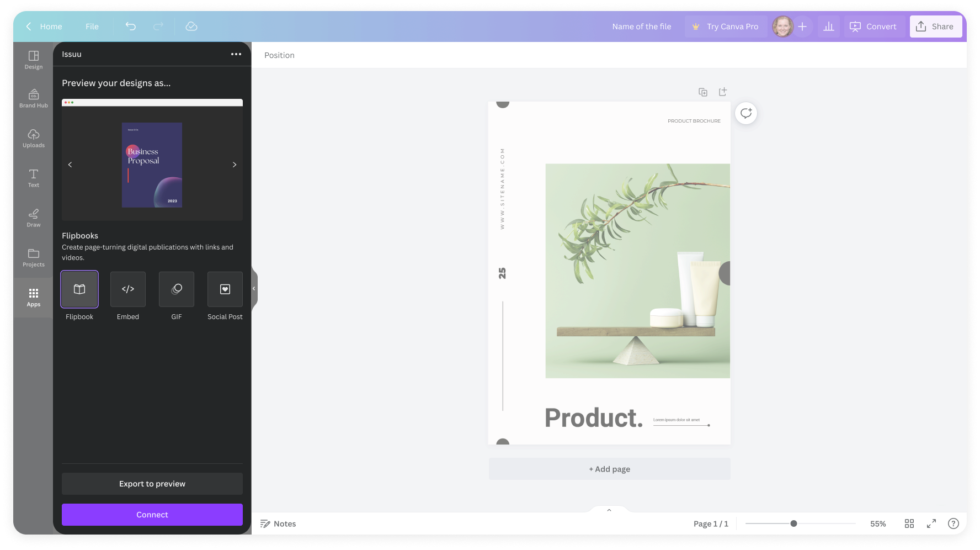Open the Uploads panel

click(x=34, y=138)
